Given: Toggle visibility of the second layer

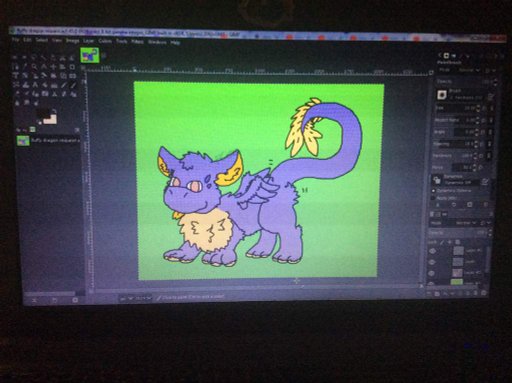Looking at the screenshot, I should [x=433, y=262].
